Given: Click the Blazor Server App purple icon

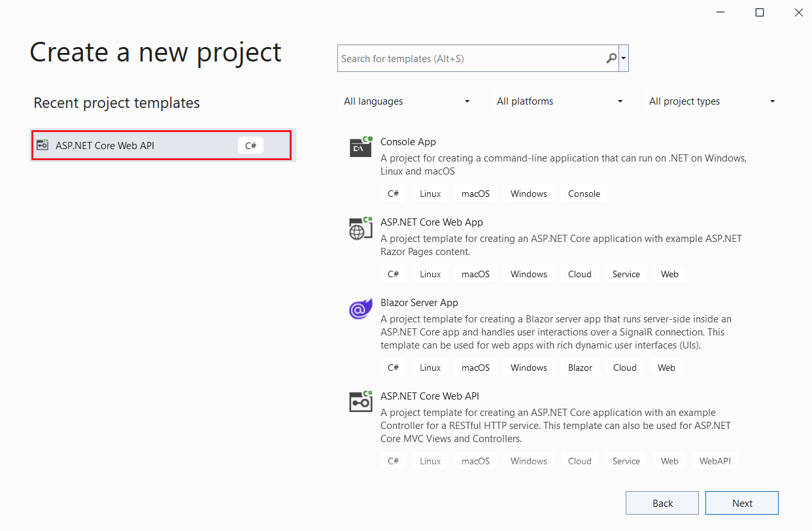Looking at the screenshot, I should click(x=360, y=309).
